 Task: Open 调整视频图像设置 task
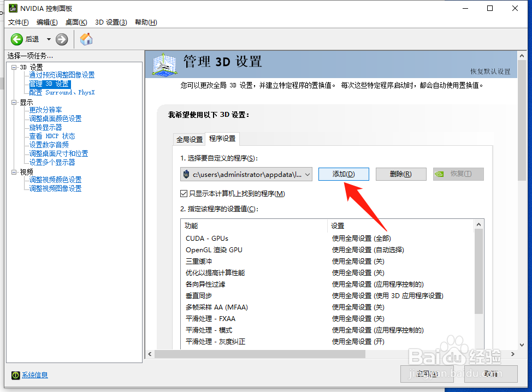click(55, 188)
